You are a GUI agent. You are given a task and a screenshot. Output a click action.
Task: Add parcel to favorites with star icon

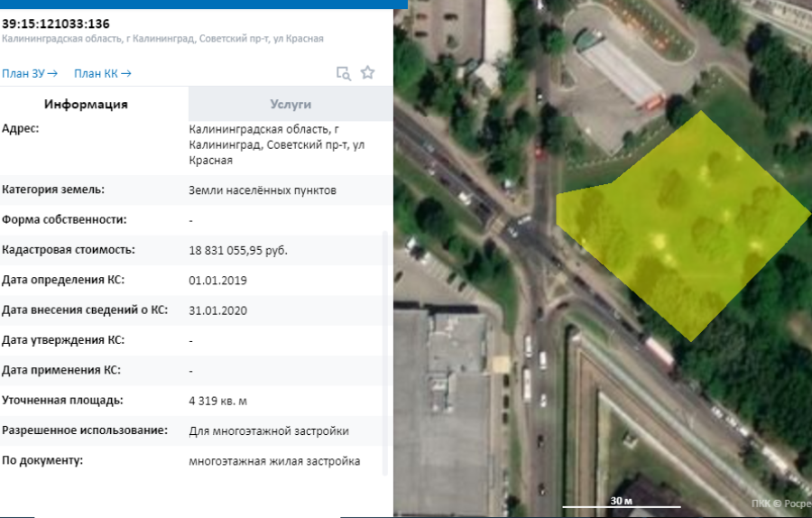(x=368, y=72)
